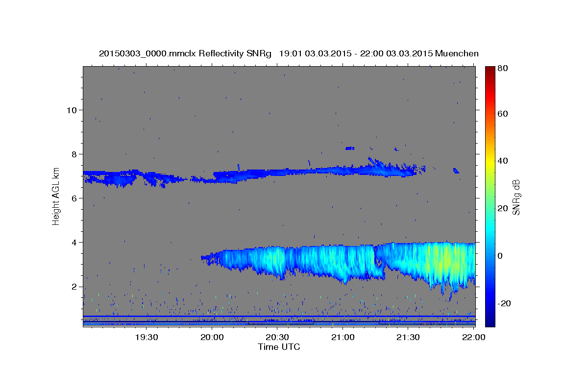The width and height of the screenshot is (588, 392).
Task: Click the 21:30 time tick label
Action: pyautogui.click(x=408, y=337)
